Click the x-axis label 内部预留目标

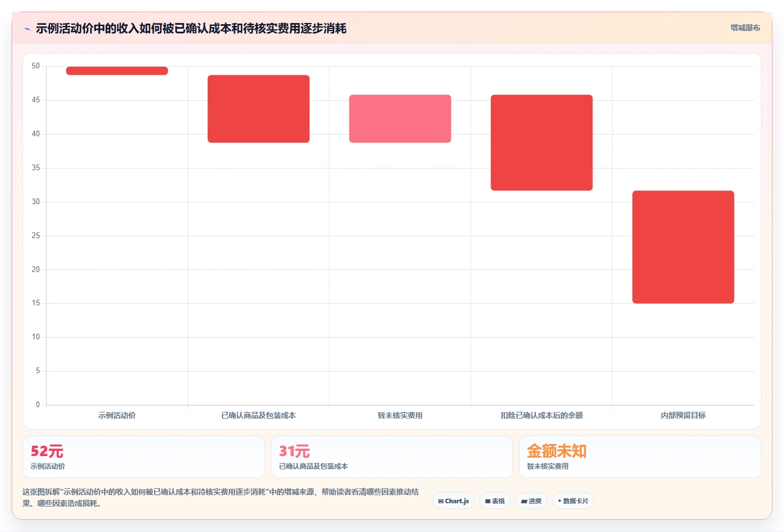tap(683, 415)
